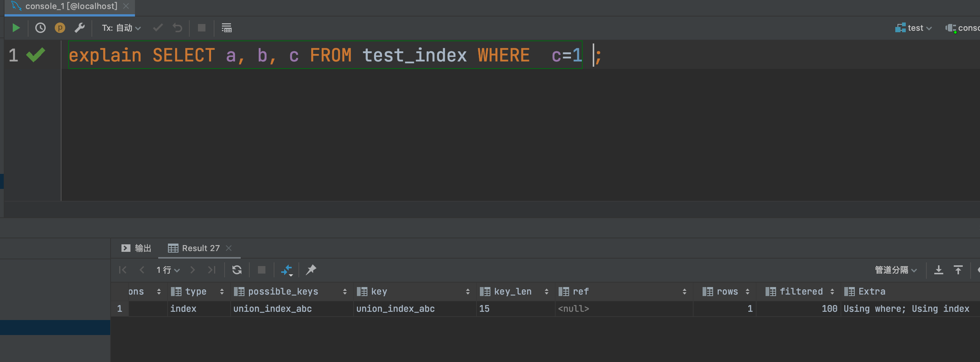Open console settings wrench icon
This screenshot has width=980, height=362.
(x=79, y=28)
